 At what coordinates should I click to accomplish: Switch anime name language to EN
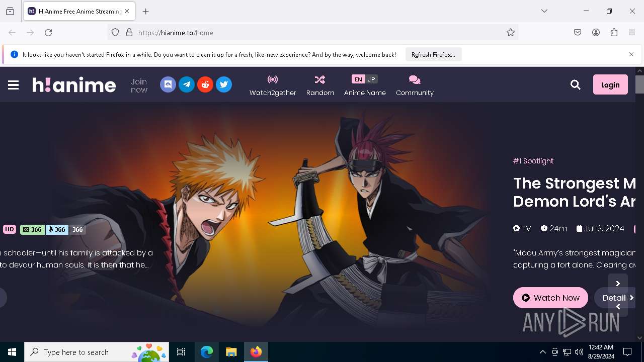pos(358,79)
